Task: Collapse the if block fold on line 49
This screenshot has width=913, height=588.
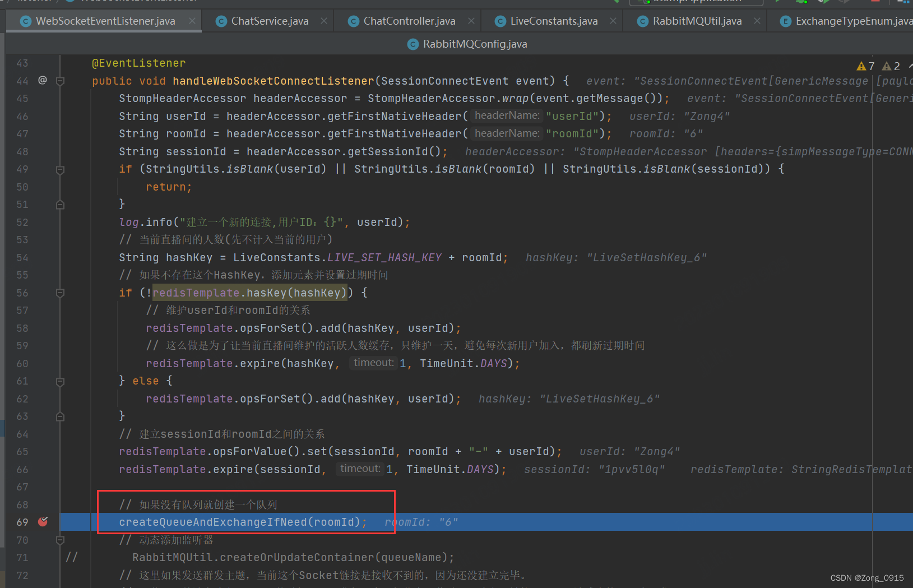Action: 60,169
